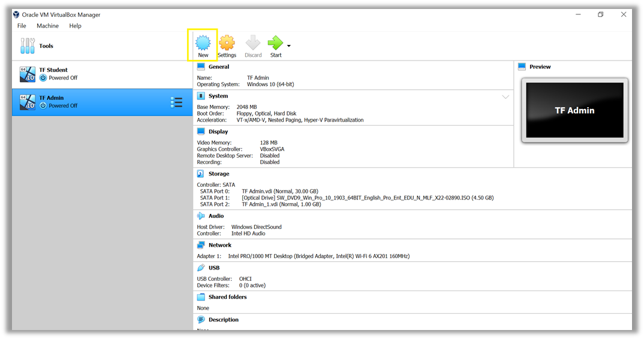Open TF Admin machine tools list menu
Screen dimensions: 644x339
pyautogui.click(x=177, y=102)
